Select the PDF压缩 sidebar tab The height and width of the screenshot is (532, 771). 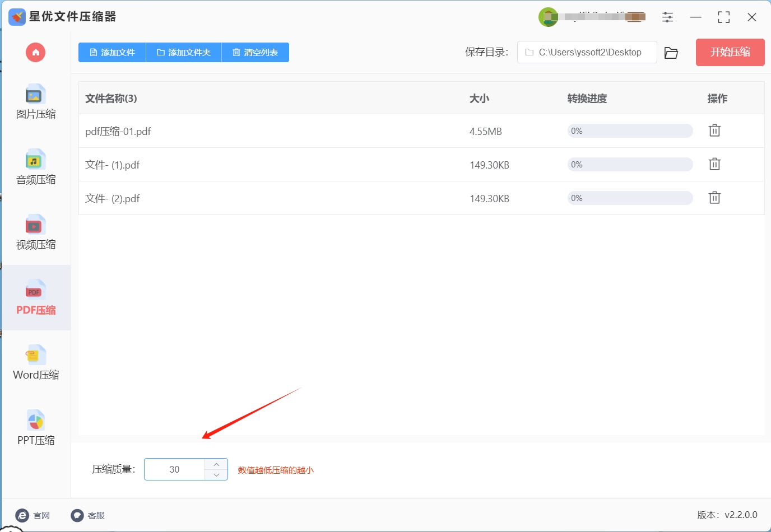[x=36, y=297]
